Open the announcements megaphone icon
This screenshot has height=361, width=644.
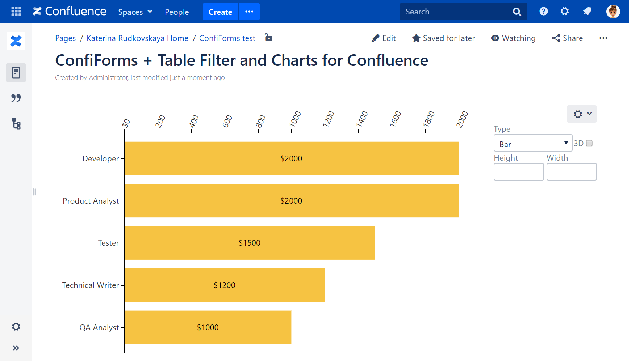point(587,11)
